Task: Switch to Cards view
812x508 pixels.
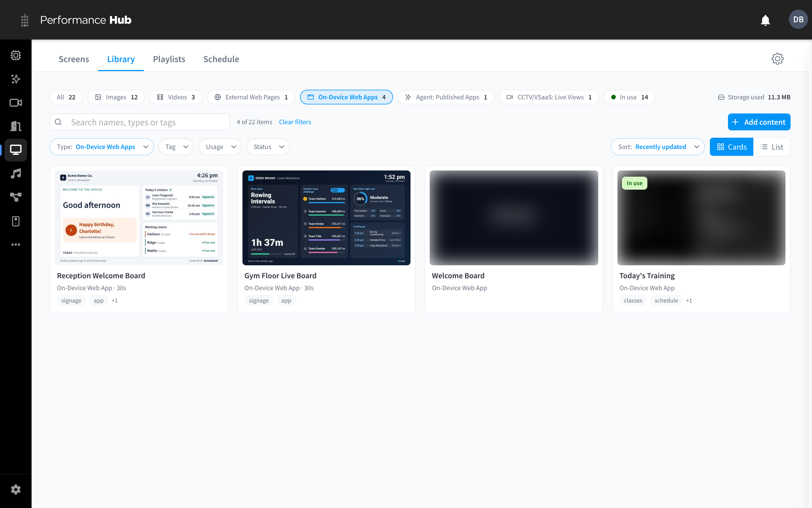Action: (x=731, y=147)
